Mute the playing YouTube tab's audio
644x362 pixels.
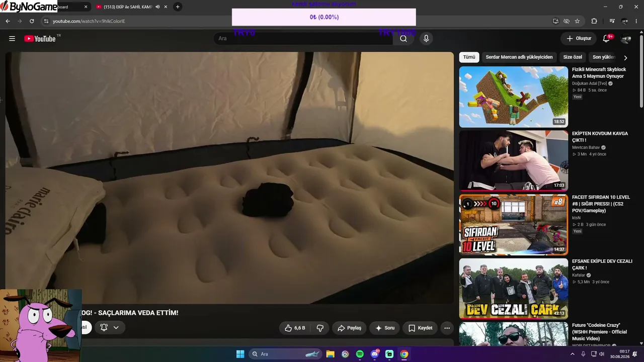click(x=157, y=7)
